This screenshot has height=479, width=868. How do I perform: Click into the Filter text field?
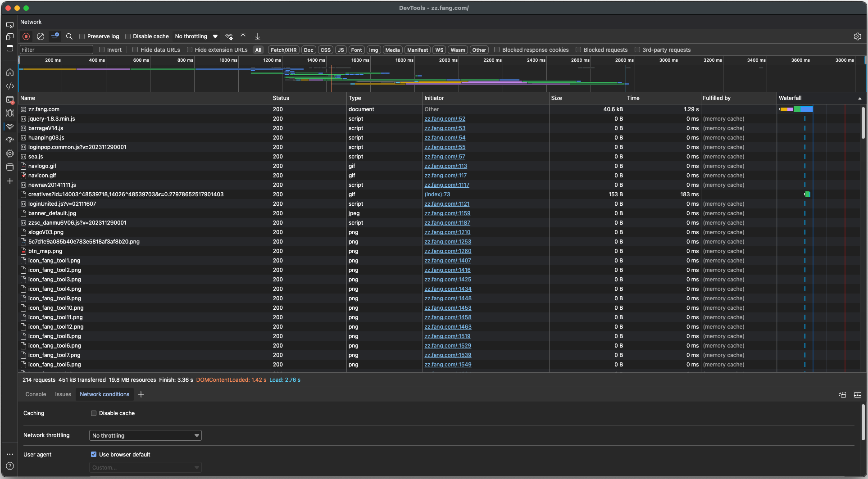coord(56,50)
